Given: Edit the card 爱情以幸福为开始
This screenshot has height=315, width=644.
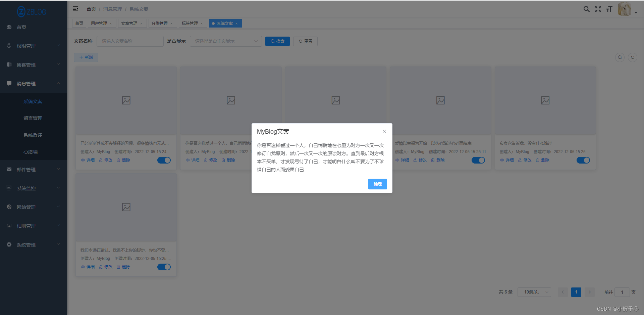Looking at the screenshot, I should coord(420,160).
